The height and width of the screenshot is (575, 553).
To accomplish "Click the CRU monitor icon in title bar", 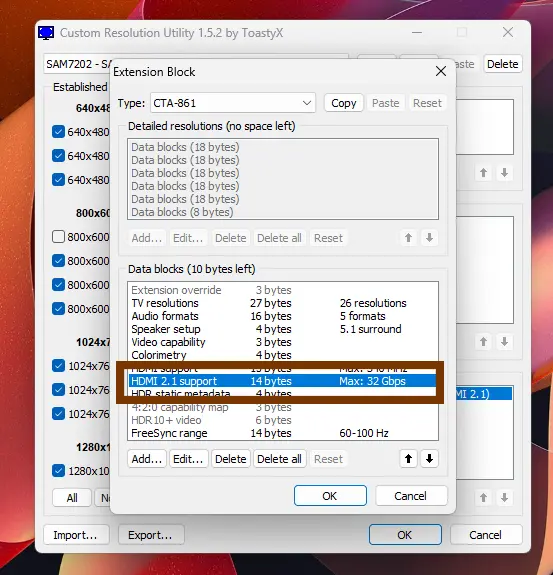I will (46, 33).
